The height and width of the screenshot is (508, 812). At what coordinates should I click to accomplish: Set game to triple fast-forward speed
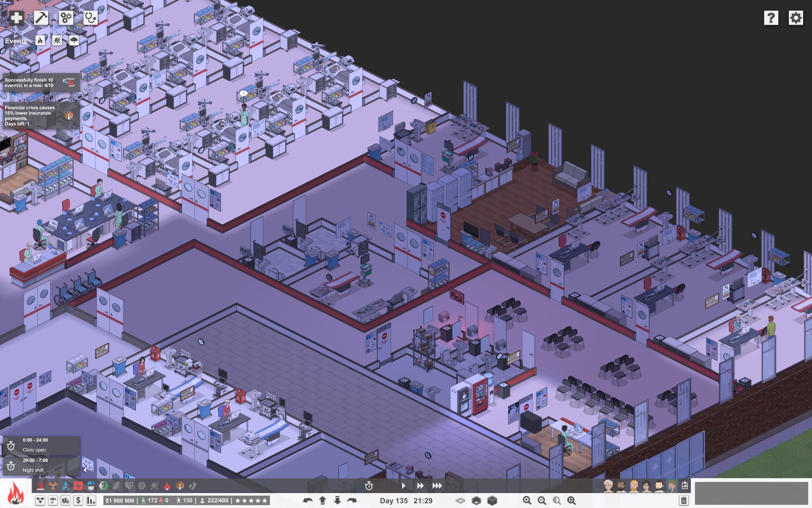[x=437, y=485]
